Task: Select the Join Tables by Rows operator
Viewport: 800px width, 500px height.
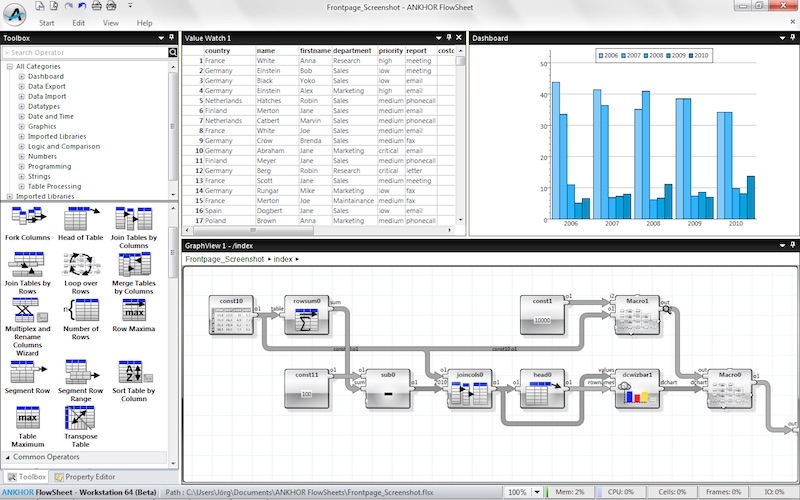Action: [28, 273]
